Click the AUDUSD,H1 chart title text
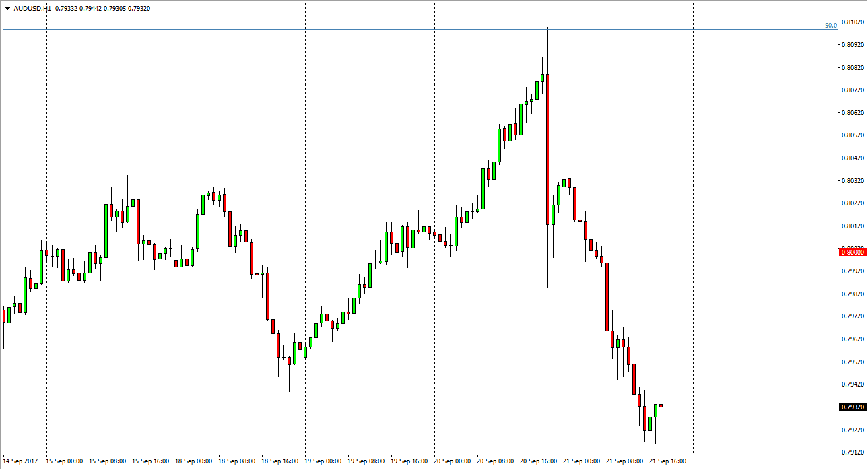The width and height of the screenshot is (868, 470). pyautogui.click(x=32, y=9)
